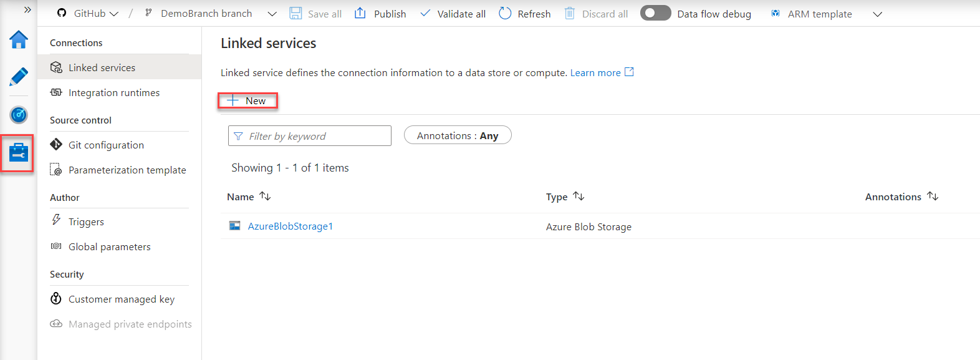Toggle Data flow debug switch
The image size is (980, 360).
[655, 14]
